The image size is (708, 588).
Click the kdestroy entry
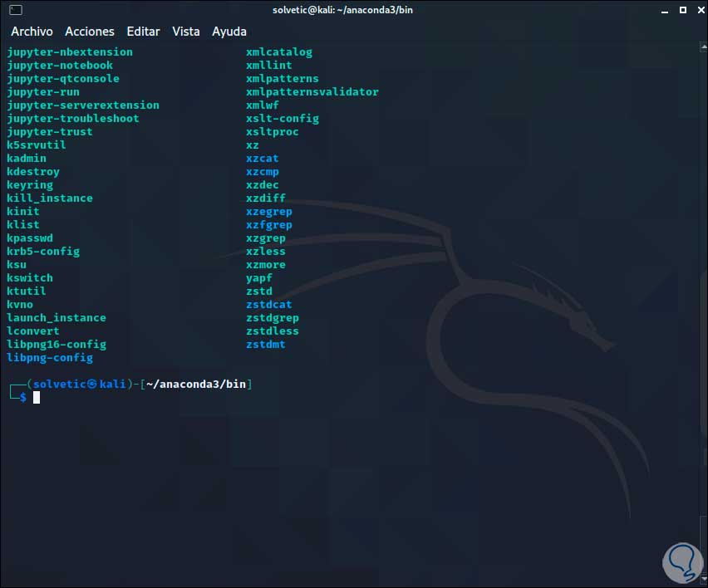click(33, 172)
